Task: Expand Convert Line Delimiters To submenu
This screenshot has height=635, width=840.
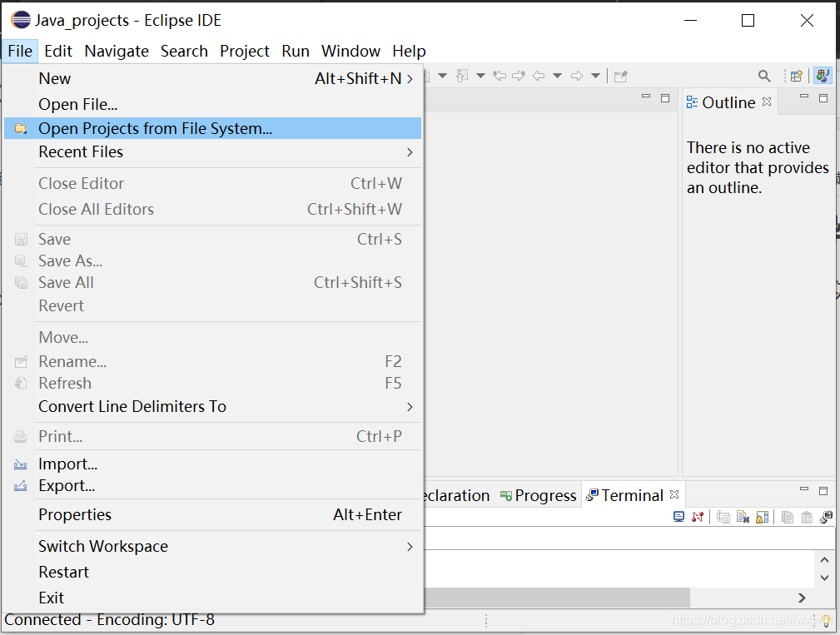Action: coord(212,406)
